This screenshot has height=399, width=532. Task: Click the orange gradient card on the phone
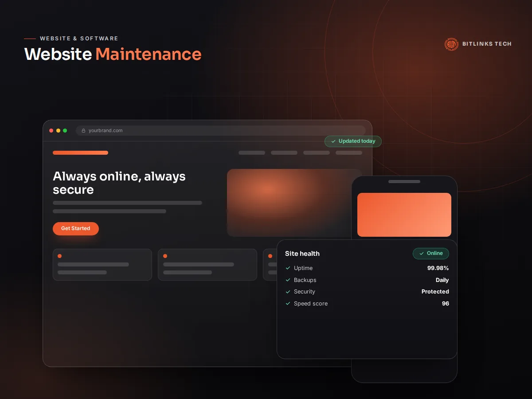404,215
